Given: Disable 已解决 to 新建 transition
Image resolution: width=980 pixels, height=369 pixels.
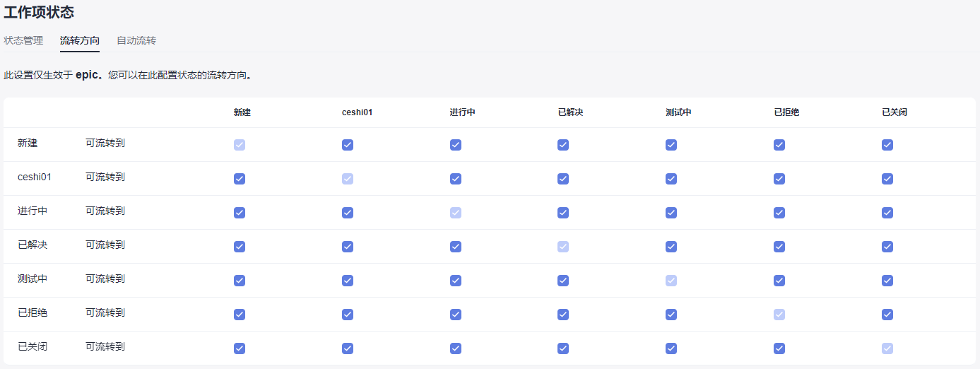Looking at the screenshot, I should (240, 247).
